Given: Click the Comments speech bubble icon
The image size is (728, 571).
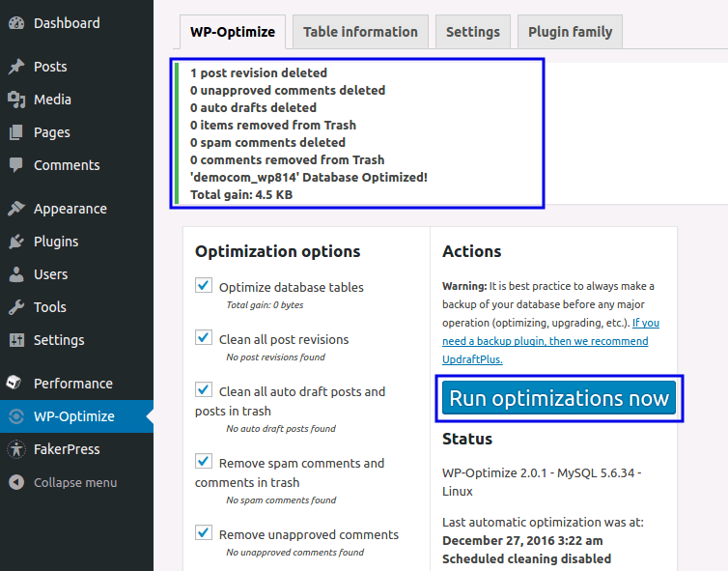Looking at the screenshot, I should click(16, 165).
